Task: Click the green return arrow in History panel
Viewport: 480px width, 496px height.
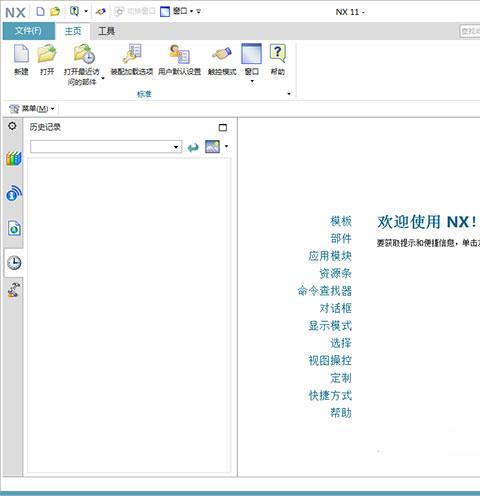Action: point(193,147)
